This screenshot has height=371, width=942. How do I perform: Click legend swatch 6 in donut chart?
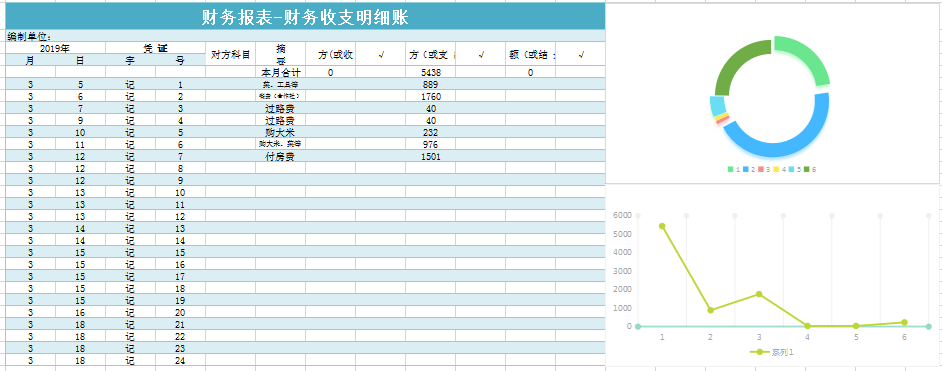tap(807, 169)
